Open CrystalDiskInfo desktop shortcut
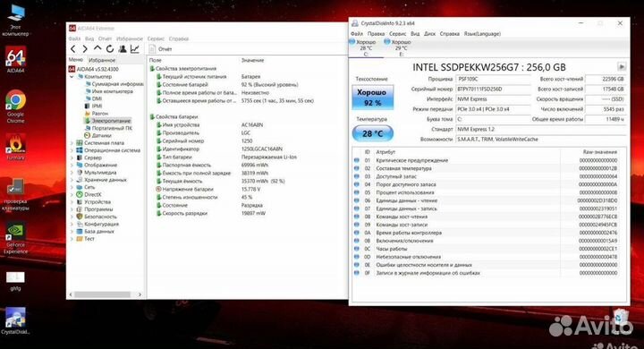Viewport: 644px width, 349px height. [15, 318]
